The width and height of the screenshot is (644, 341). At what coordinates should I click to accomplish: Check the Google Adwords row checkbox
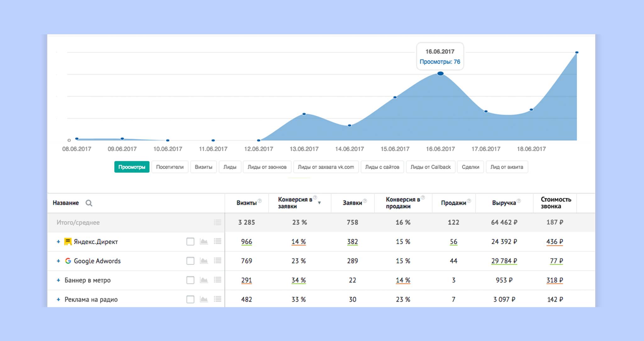[x=190, y=261]
